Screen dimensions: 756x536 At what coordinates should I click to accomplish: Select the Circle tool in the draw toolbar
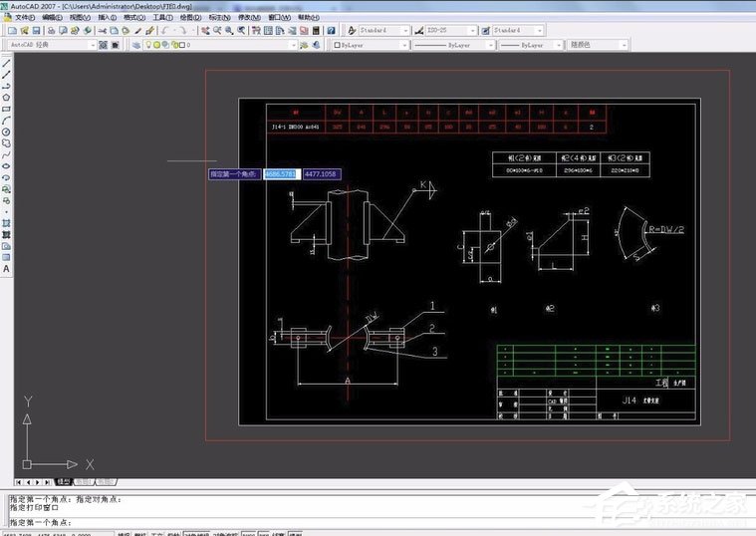coord(7,132)
